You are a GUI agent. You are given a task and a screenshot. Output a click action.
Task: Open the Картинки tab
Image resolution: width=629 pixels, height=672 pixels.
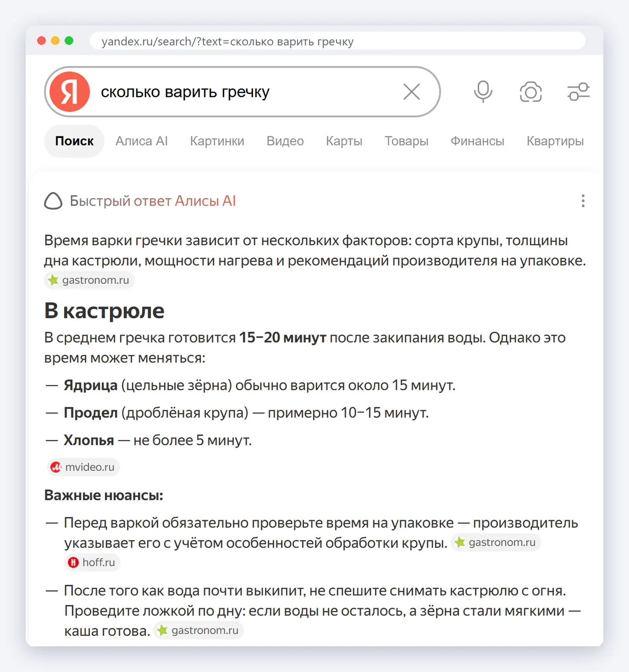click(x=217, y=141)
